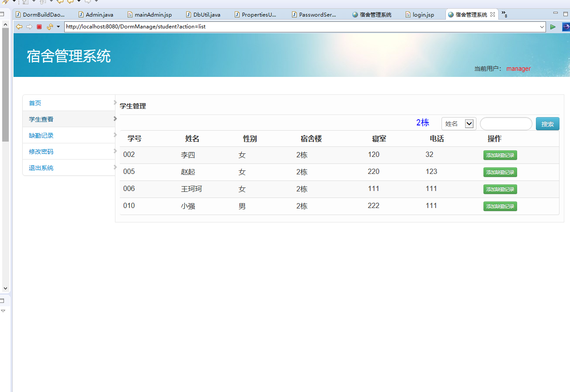Restore the minimized view icon on the left edge

[x=3, y=300]
